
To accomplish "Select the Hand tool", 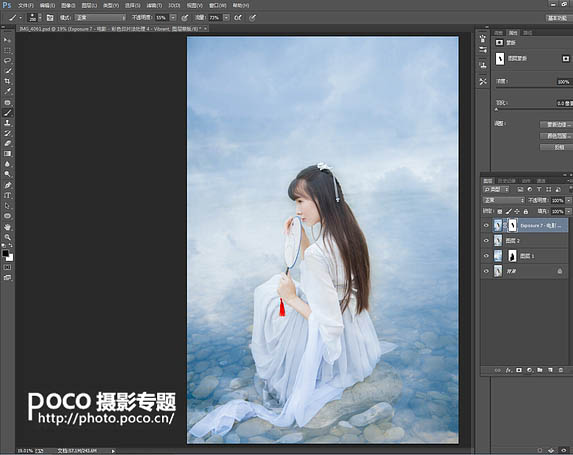I will point(7,227).
